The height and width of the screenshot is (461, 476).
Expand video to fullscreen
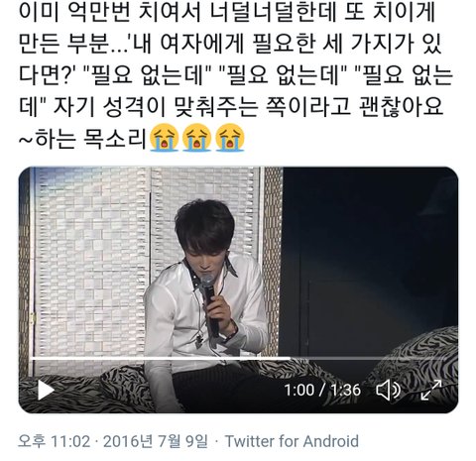click(x=431, y=390)
